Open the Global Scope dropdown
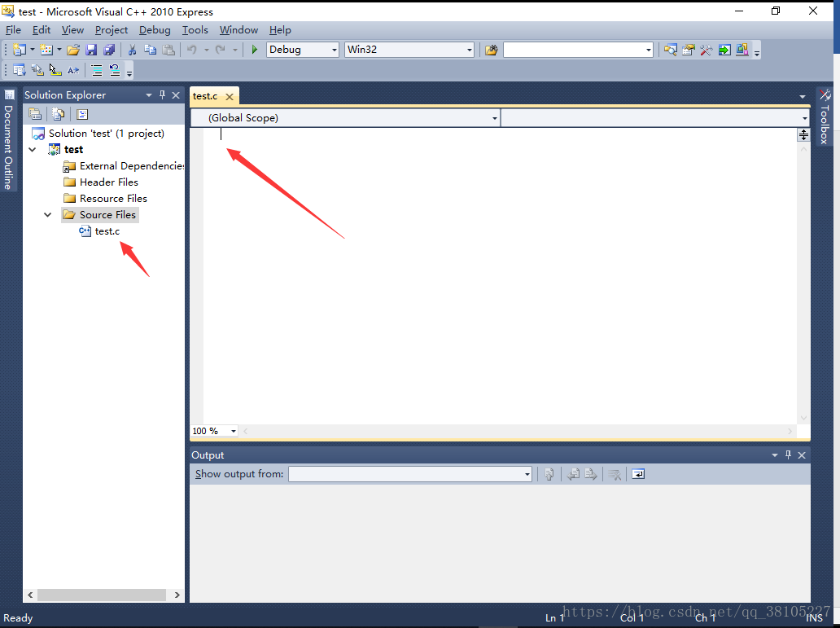Image resolution: width=840 pixels, height=628 pixels. tap(494, 118)
